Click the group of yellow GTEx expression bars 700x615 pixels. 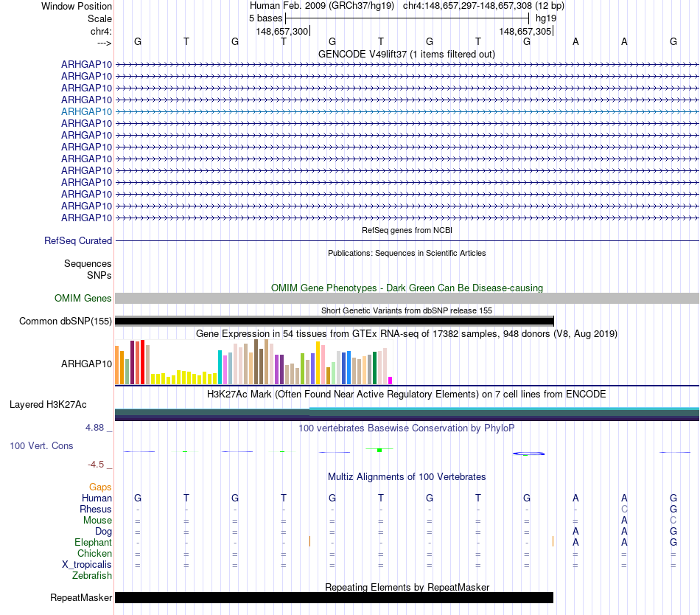184,378
